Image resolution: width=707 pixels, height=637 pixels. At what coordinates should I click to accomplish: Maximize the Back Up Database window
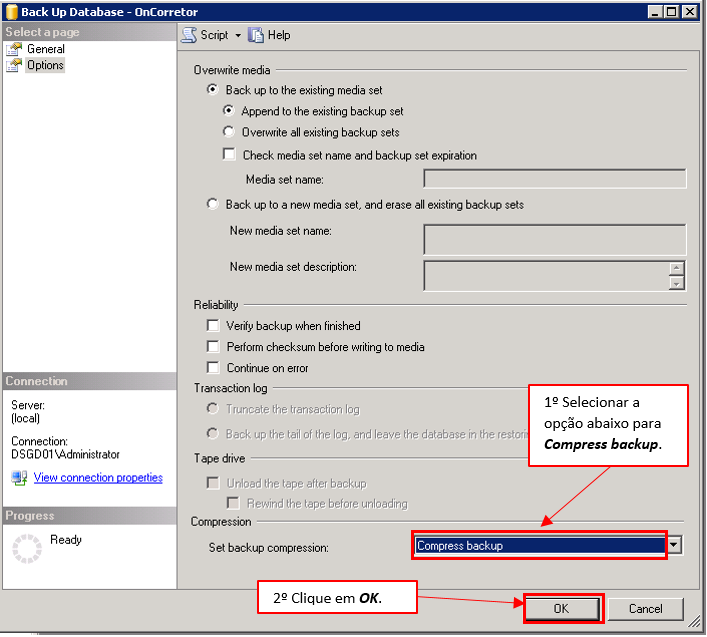671,11
